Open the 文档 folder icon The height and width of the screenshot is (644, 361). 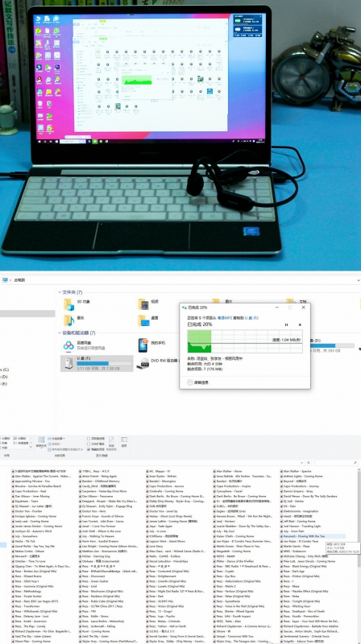pyautogui.click(x=291, y=301)
